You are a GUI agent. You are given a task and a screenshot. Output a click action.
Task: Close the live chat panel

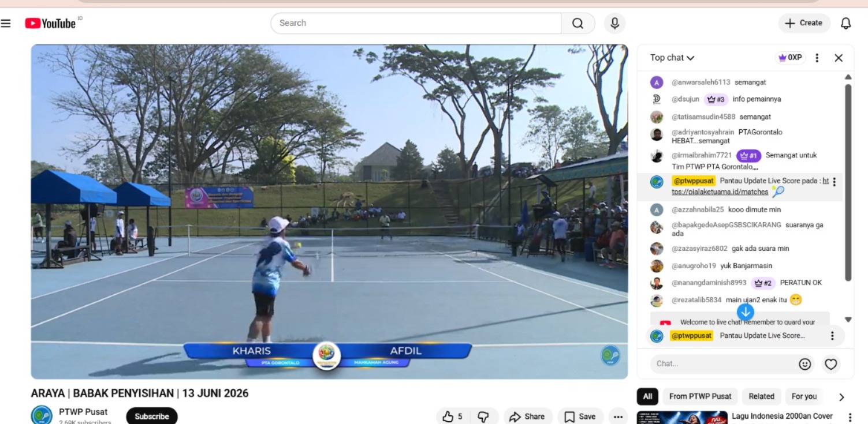coord(839,58)
